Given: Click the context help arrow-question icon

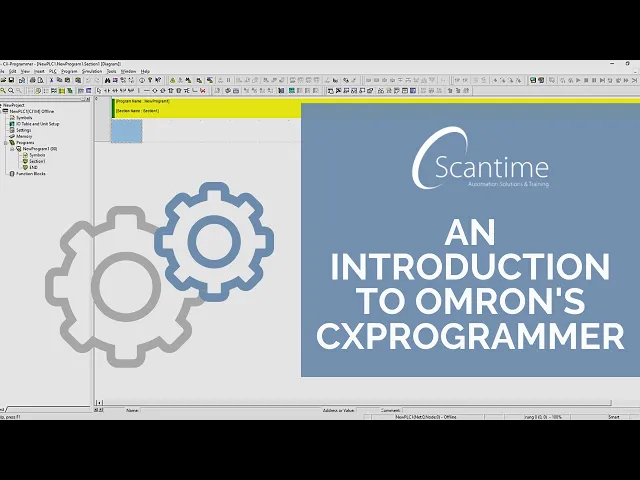Looking at the screenshot, I should [158, 80].
